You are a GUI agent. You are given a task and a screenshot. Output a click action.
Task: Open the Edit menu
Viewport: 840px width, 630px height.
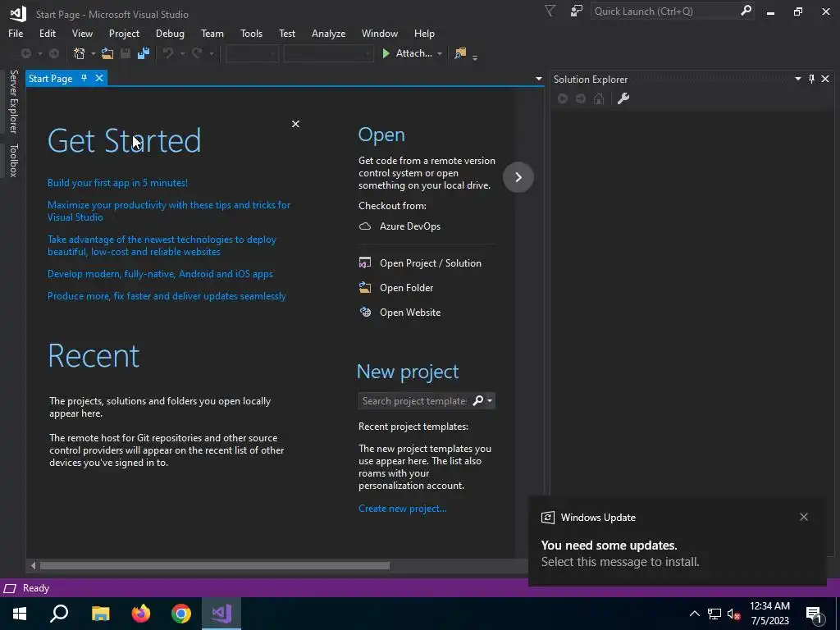[47, 33]
